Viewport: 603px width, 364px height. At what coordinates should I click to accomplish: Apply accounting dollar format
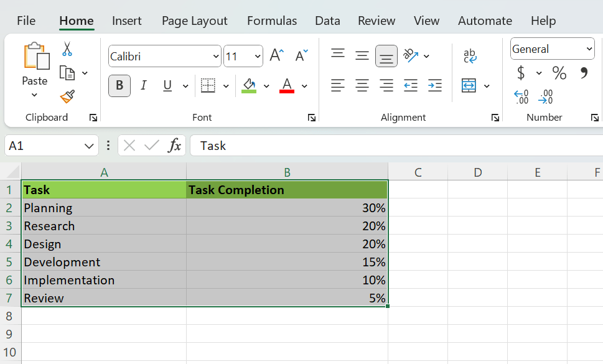pyautogui.click(x=521, y=73)
